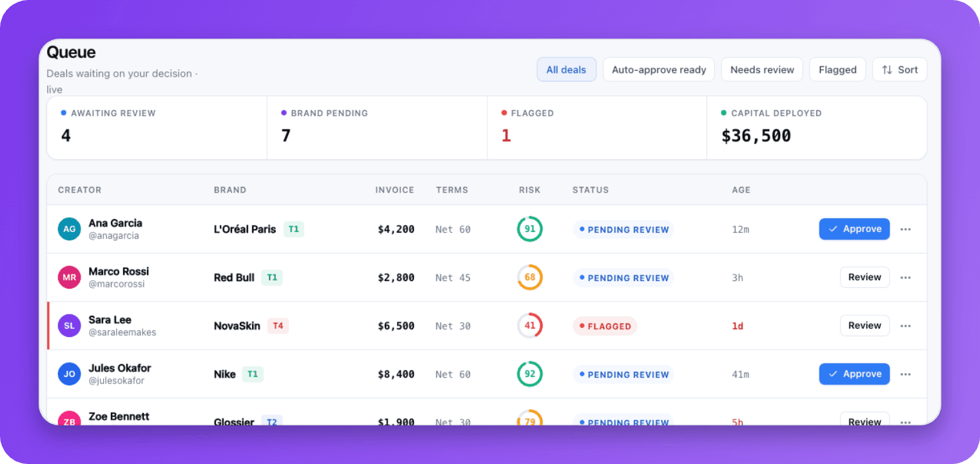Click the CREATOR column header
Screen dimensions: 980x464
80,190
